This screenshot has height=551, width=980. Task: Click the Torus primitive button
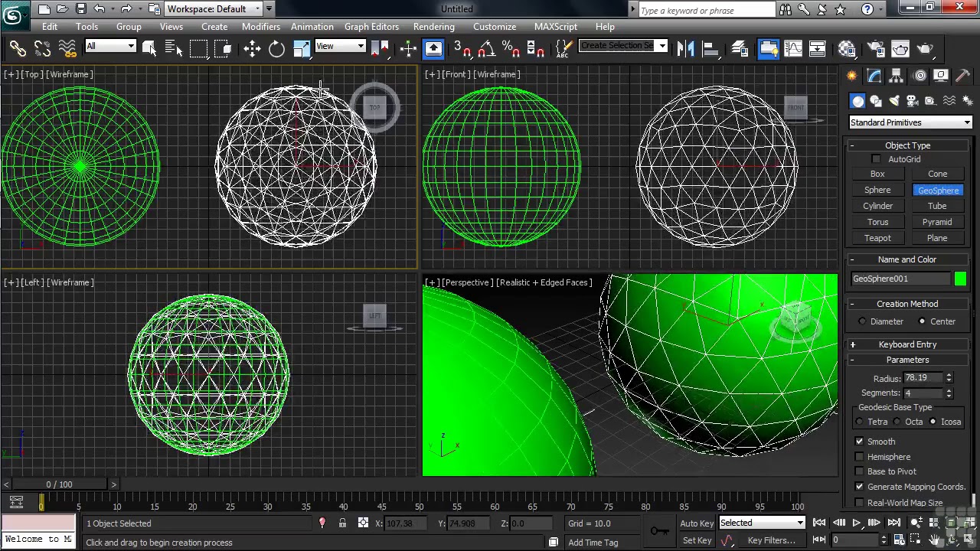pos(877,222)
